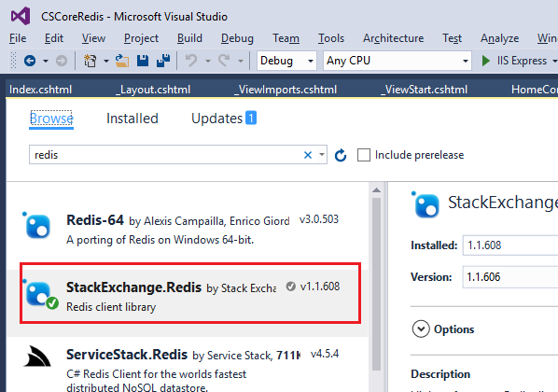Click the Undo arrow icon
Screen dimensions: 558x392
(x=191, y=61)
